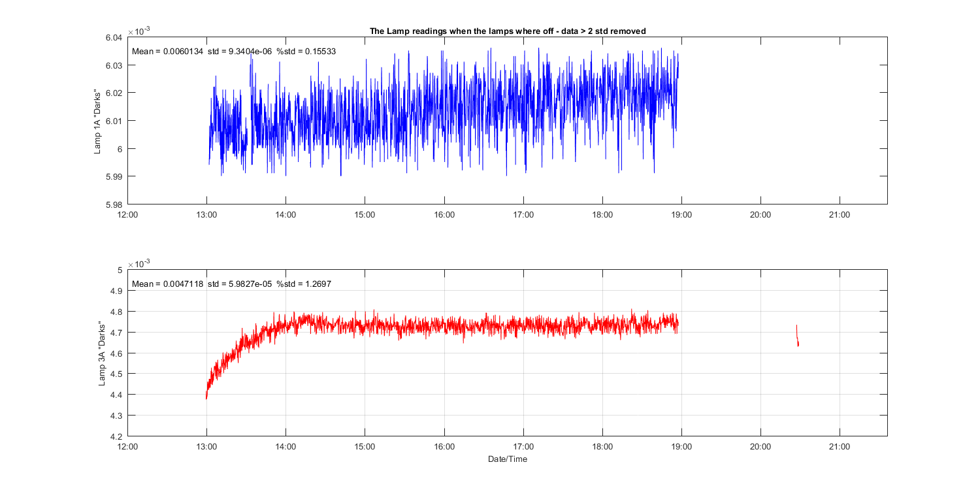The image size is (980, 490).
Task: Select the Mean and std annotation in top plot
Action: click(x=234, y=52)
